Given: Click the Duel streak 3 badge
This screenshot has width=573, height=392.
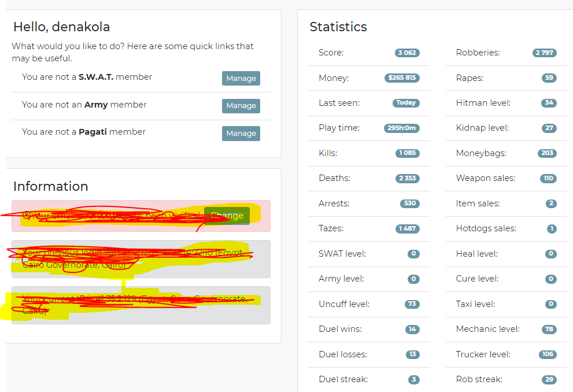Looking at the screenshot, I should (414, 379).
